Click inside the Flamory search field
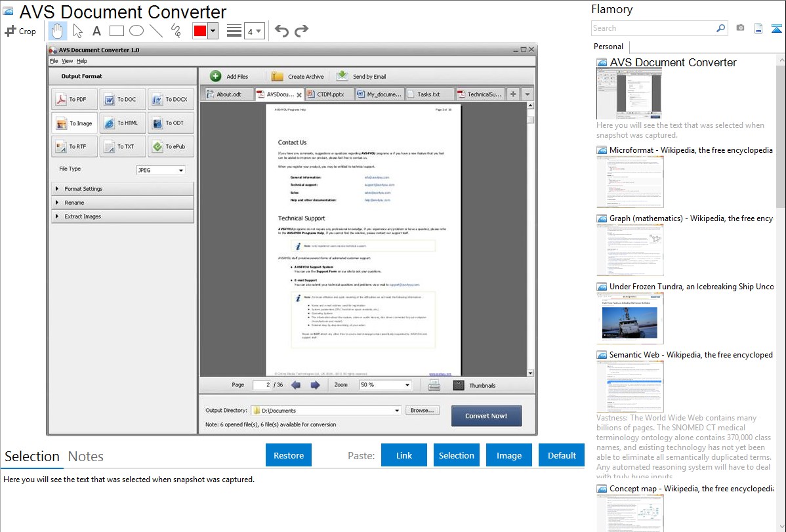786x532 pixels. click(653, 28)
